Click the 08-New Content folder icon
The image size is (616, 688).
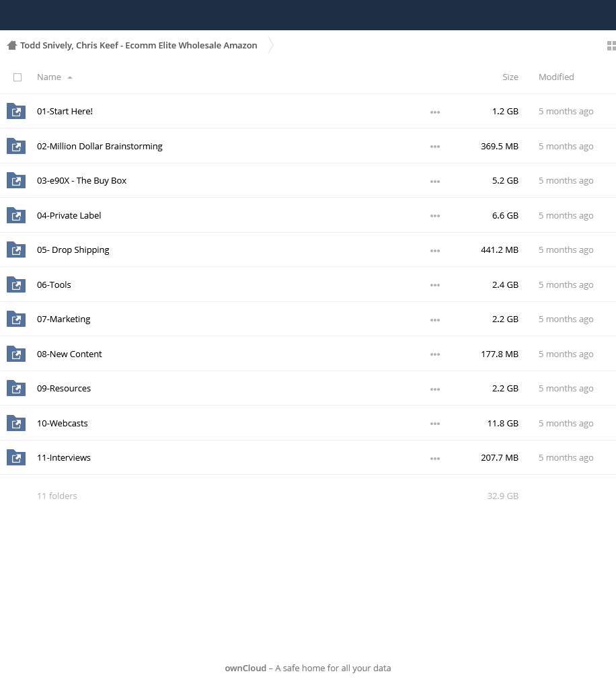click(16, 354)
